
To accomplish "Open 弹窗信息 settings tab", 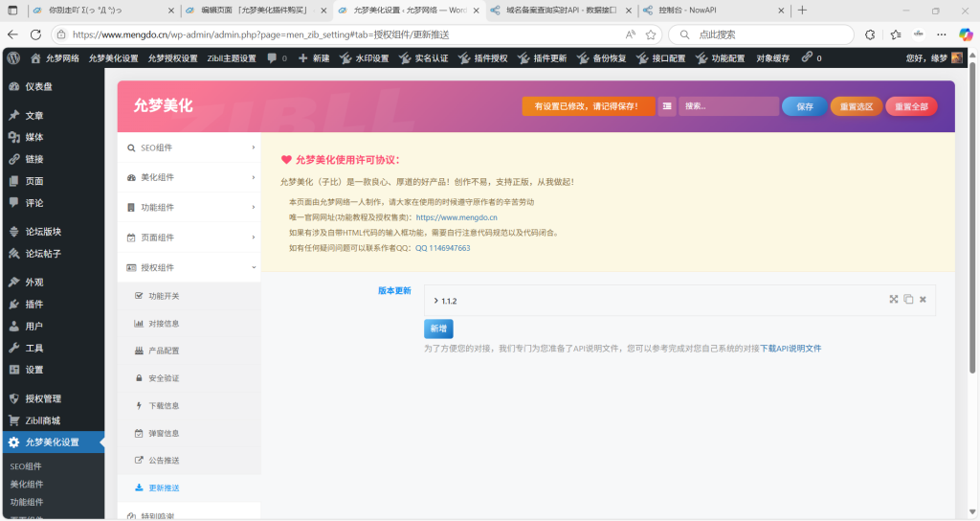I will click(189, 434).
